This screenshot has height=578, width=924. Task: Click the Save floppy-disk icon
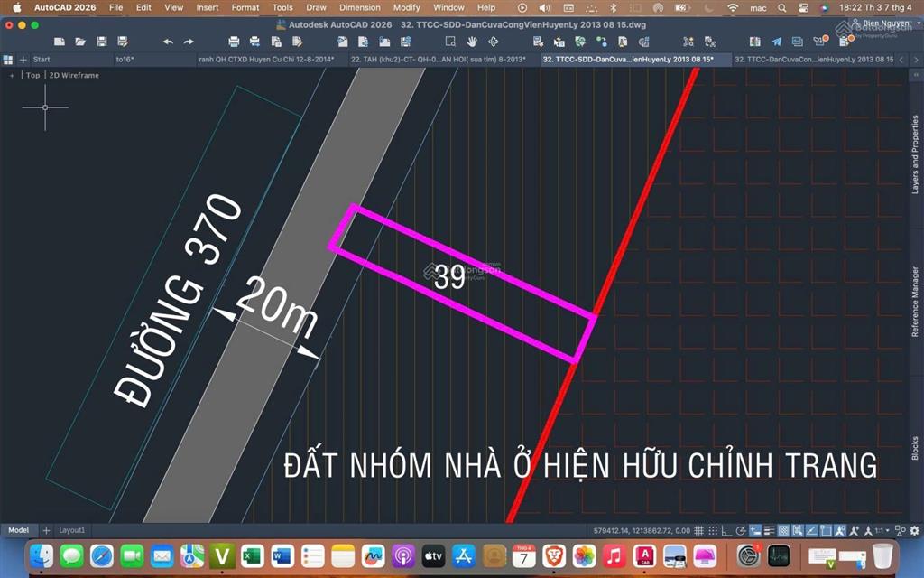[x=102, y=42]
